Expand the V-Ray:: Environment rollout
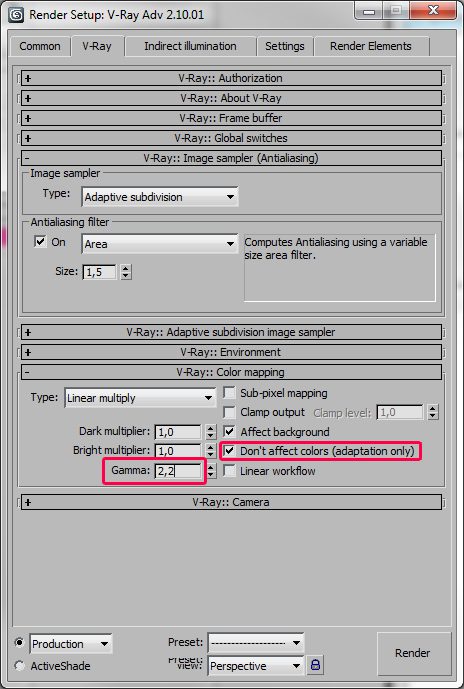The width and height of the screenshot is (464, 689). (x=232, y=352)
